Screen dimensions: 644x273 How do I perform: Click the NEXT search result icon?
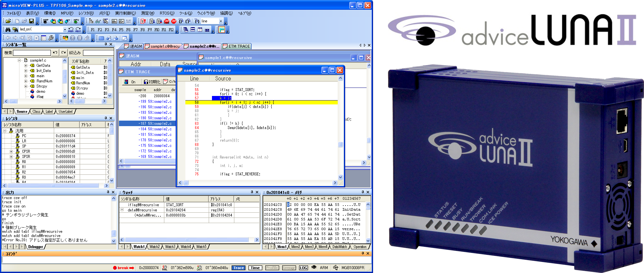coord(78,30)
